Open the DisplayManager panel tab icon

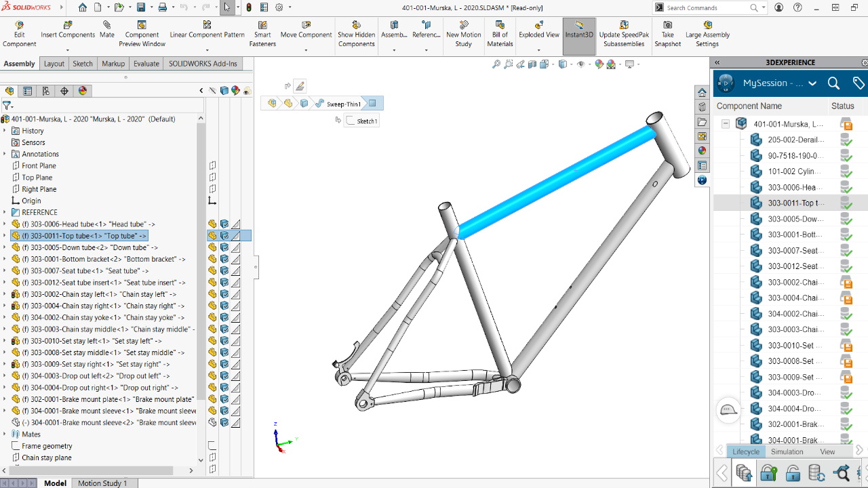point(83,91)
